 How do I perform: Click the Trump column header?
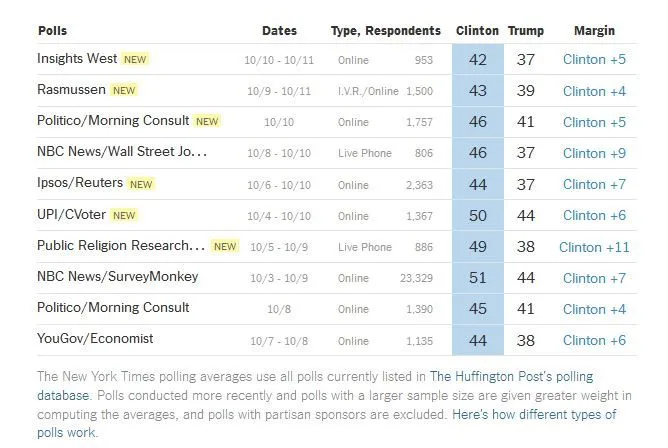pos(526,31)
